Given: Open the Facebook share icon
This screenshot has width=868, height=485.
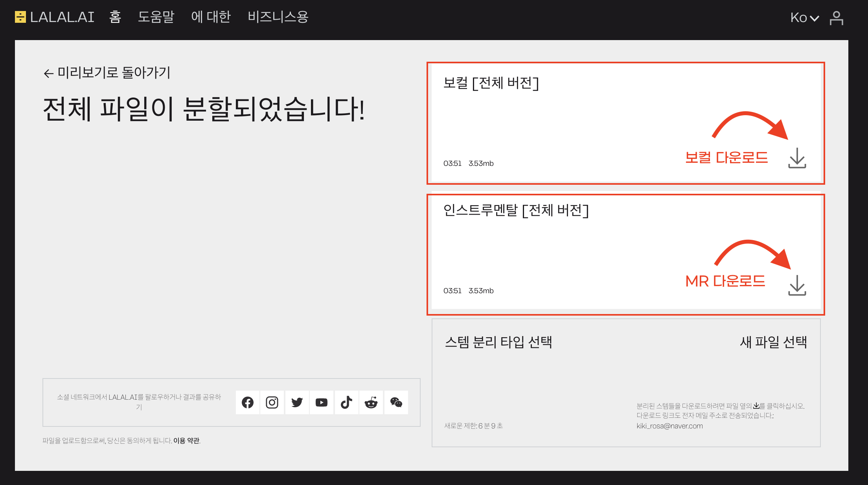Looking at the screenshot, I should tap(248, 402).
